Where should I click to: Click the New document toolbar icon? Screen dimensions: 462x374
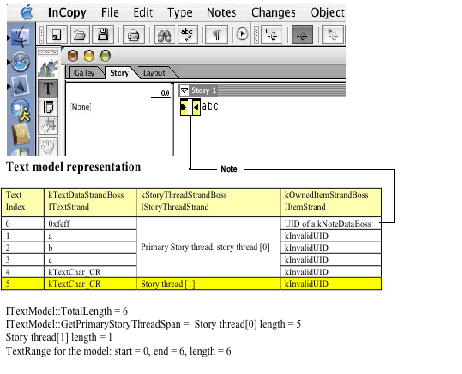(x=56, y=35)
